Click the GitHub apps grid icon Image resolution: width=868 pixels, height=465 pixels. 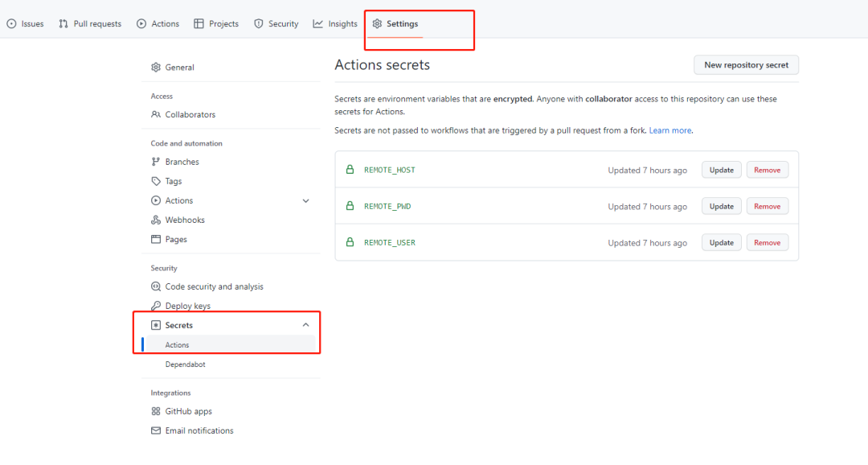coord(156,412)
